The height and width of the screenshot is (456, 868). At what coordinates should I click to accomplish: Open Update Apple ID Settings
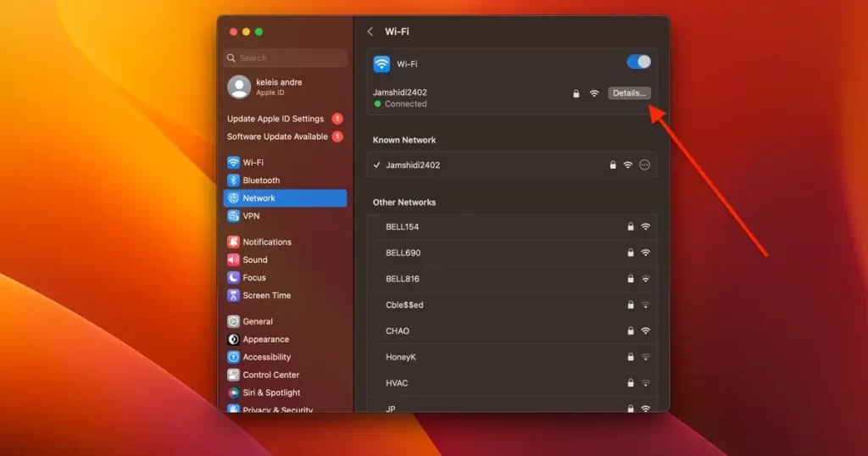285,119
